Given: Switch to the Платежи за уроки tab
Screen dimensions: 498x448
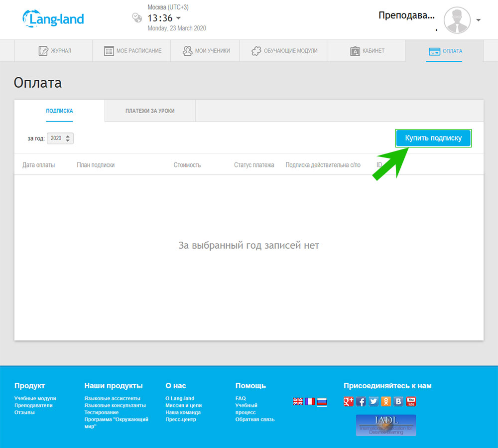Looking at the screenshot, I should (150, 111).
